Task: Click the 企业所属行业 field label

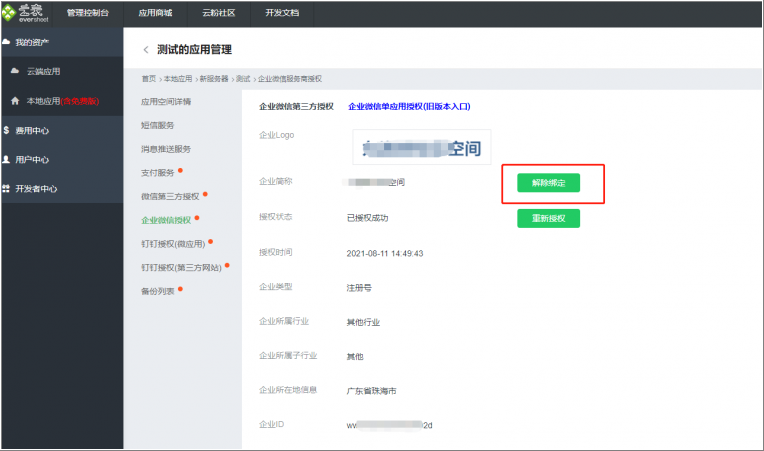Action: 284,321
